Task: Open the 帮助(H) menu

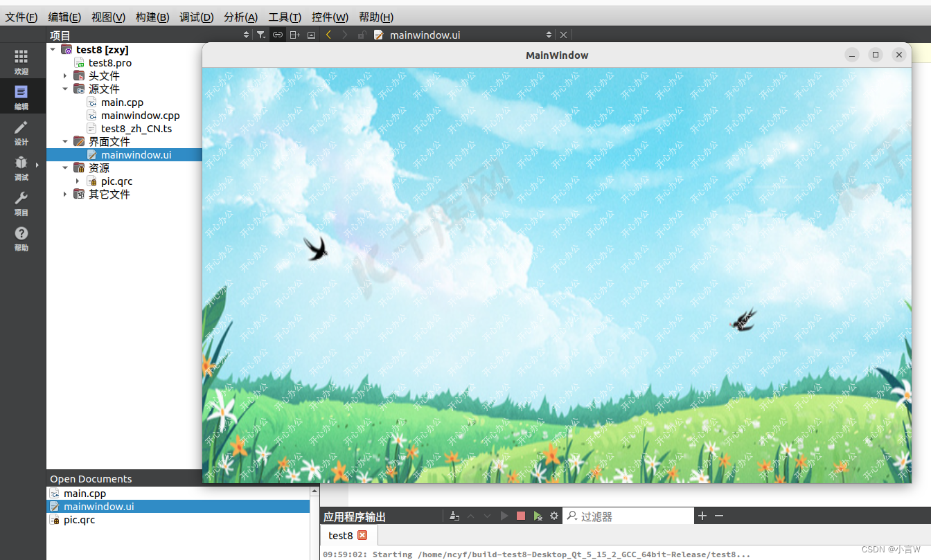Action: pyautogui.click(x=376, y=17)
